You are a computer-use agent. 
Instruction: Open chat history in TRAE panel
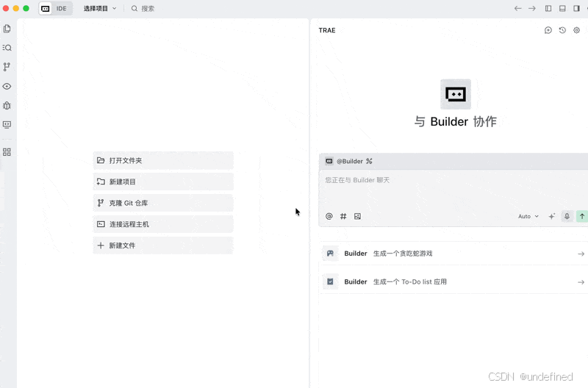(x=562, y=30)
